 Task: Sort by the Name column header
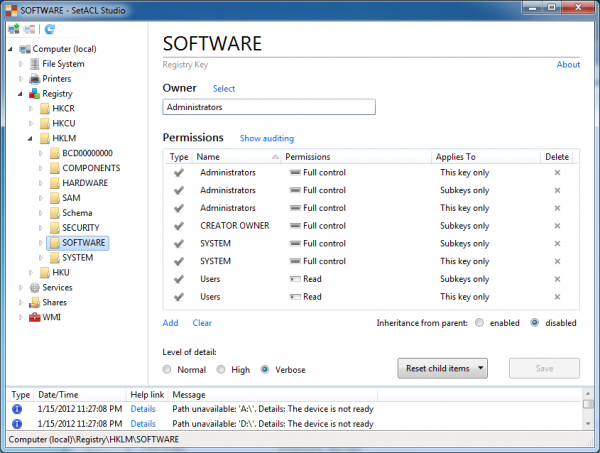coord(237,157)
